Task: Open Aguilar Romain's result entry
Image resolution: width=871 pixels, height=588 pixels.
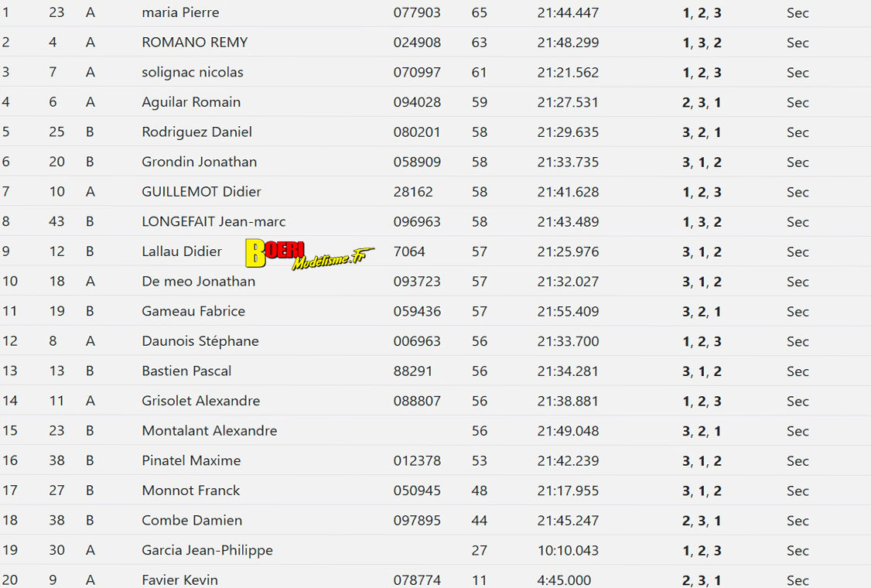Action: coord(191,102)
